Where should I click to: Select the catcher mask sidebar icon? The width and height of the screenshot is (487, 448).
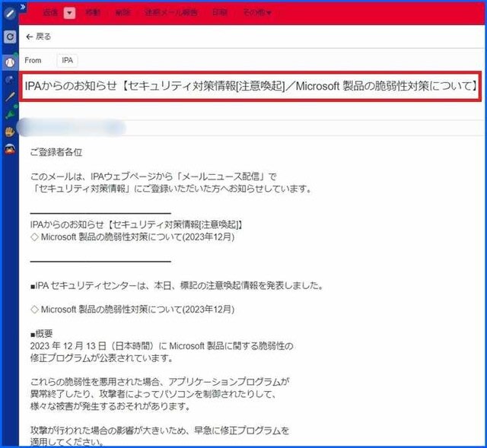(10, 149)
